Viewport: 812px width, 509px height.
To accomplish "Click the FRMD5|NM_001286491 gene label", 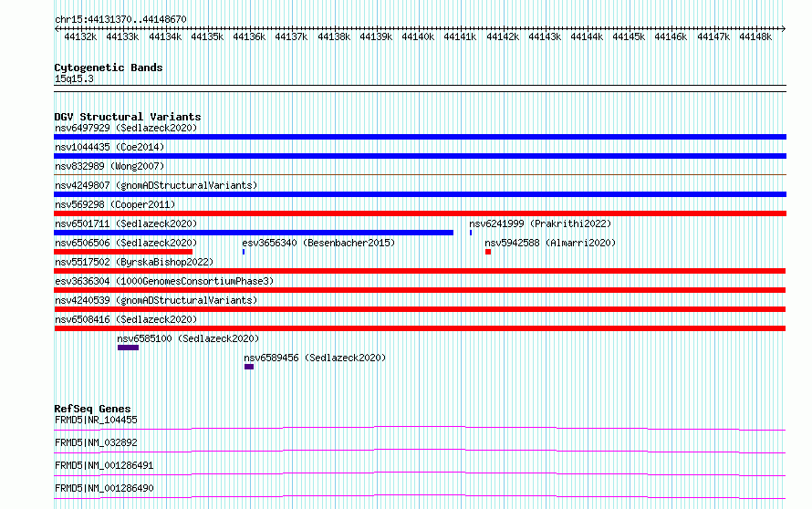I will [x=104, y=465].
